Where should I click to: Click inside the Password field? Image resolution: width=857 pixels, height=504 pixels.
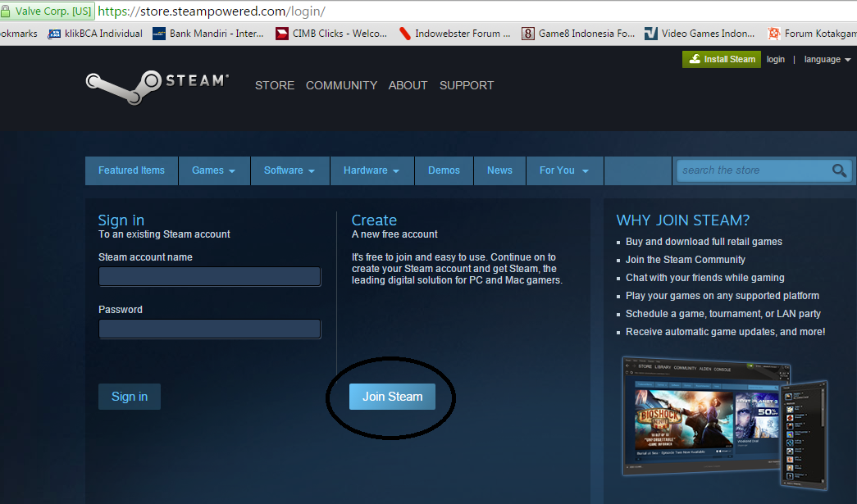[x=209, y=329]
